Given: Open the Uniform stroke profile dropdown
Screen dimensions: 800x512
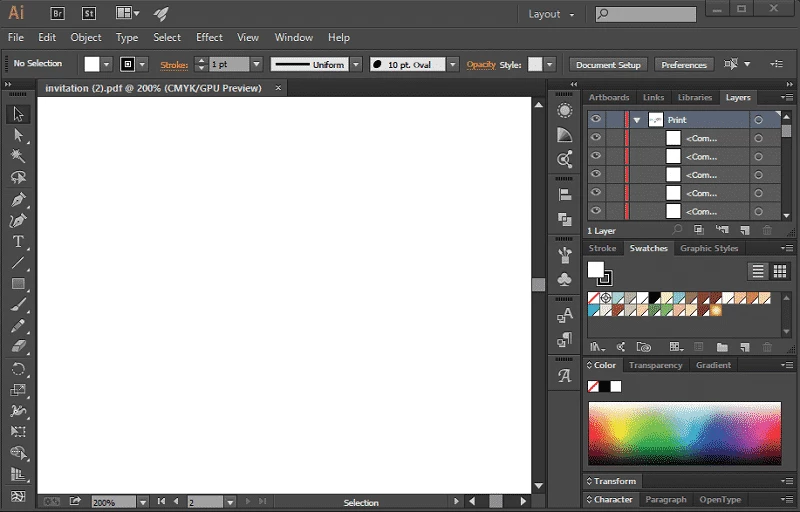Looking at the screenshot, I should point(355,64).
